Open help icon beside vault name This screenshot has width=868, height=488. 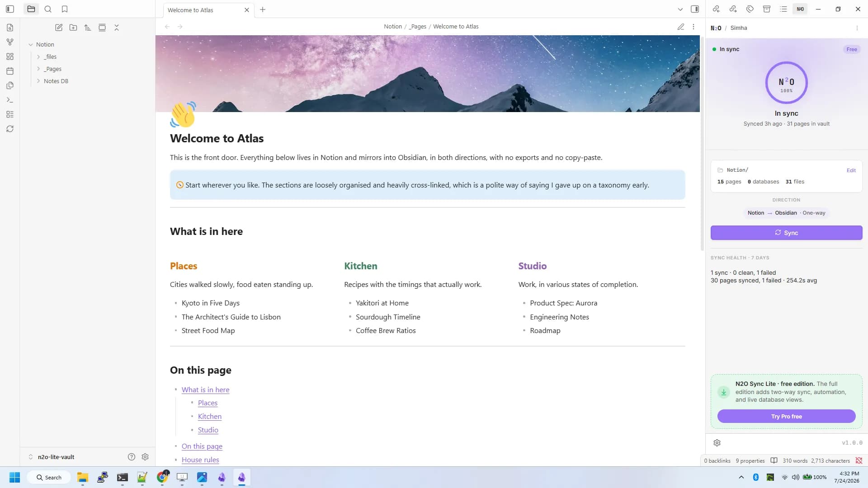click(x=132, y=457)
